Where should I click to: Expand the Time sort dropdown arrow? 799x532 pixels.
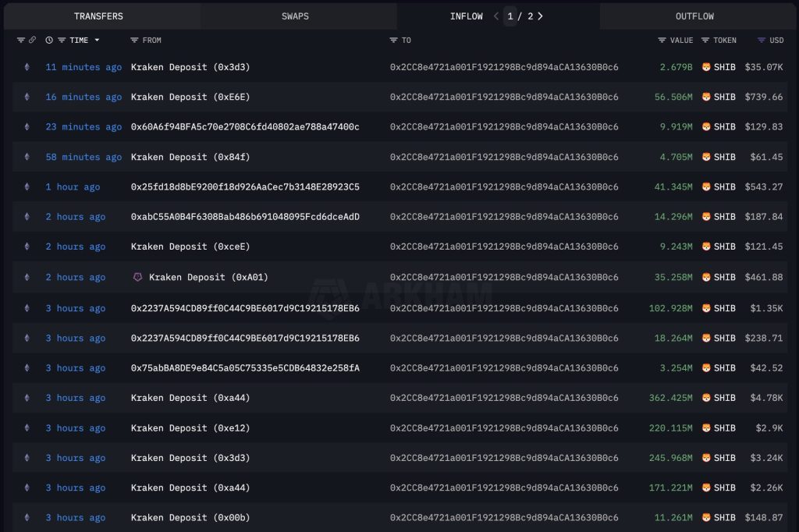pos(97,40)
